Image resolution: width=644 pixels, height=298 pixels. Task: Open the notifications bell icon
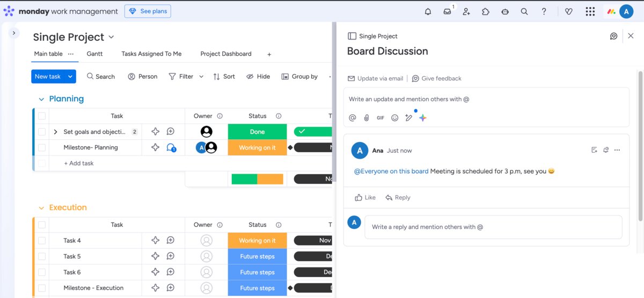pyautogui.click(x=428, y=11)
